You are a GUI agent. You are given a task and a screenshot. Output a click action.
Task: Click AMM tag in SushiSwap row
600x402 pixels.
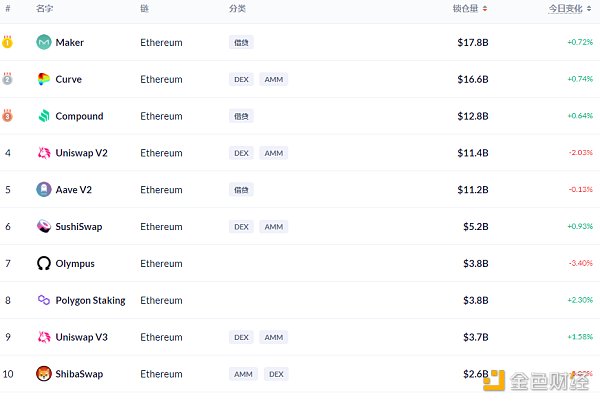[x=274, y=227]
